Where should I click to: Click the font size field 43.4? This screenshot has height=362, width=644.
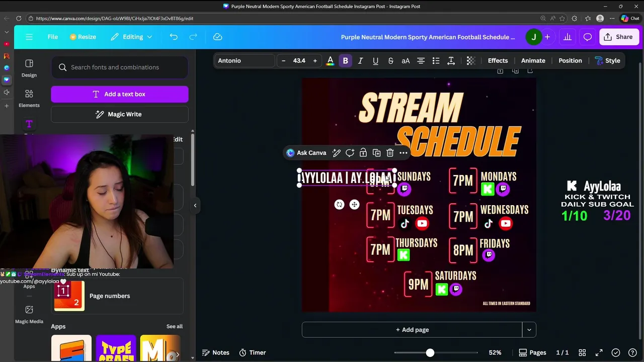(299, 60)
